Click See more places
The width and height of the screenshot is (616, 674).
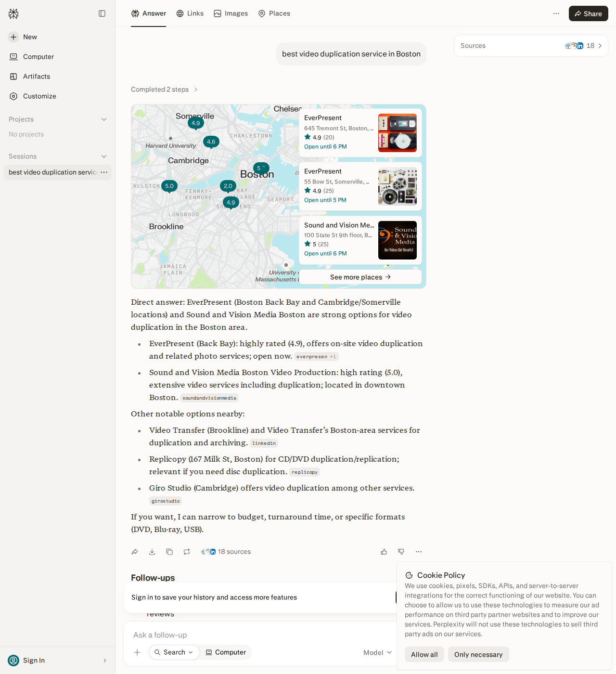click(x=360, y=277)
